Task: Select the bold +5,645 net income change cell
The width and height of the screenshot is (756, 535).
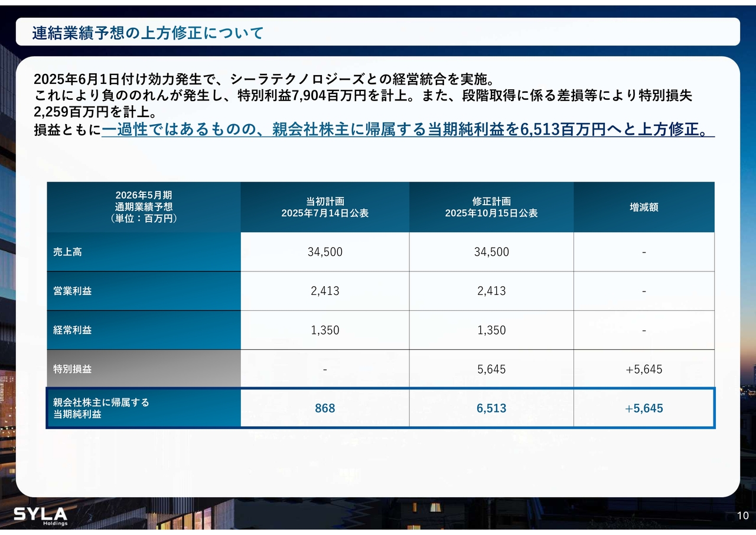Action: pos(644,408)
